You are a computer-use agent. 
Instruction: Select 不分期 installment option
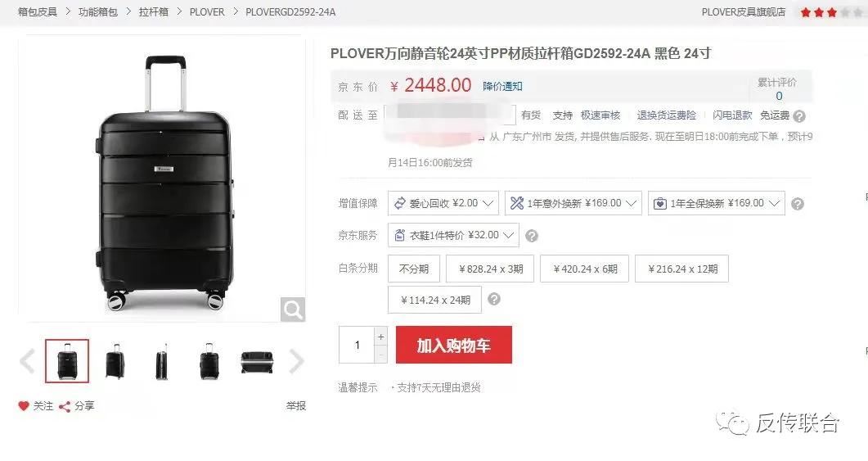tap(414, 269)
